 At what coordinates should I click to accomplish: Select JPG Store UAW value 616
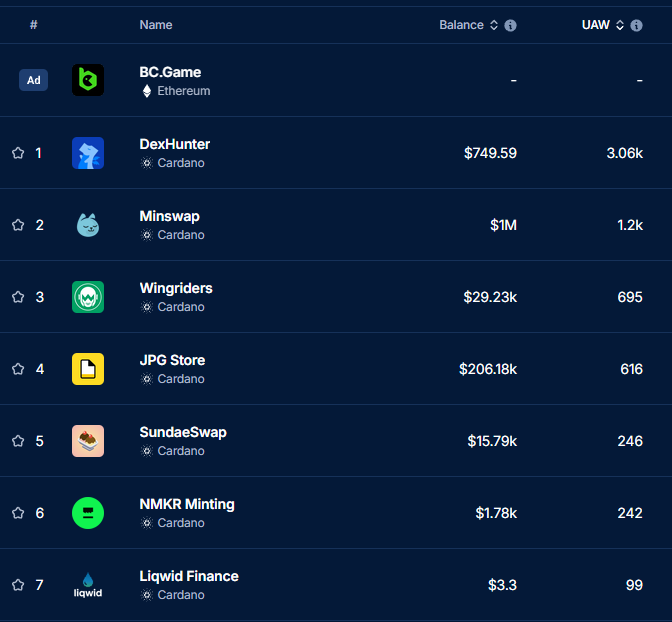[632, 369]
